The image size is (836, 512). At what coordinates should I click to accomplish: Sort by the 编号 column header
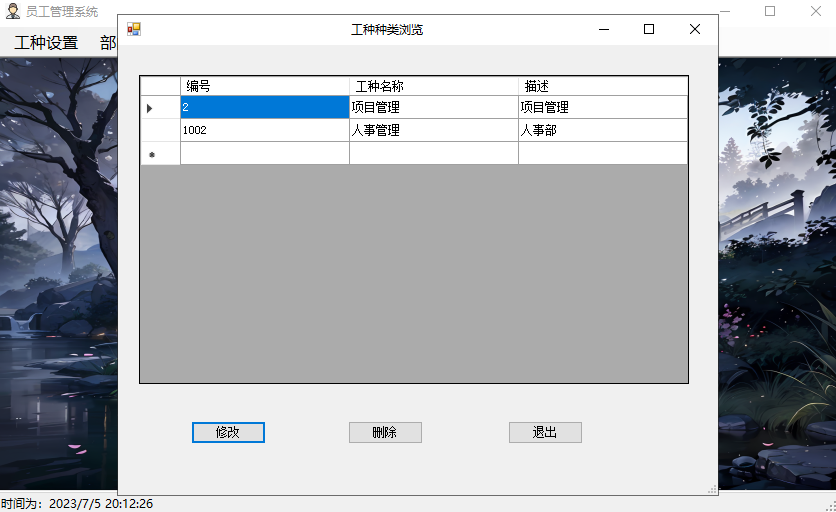point(264,86)
